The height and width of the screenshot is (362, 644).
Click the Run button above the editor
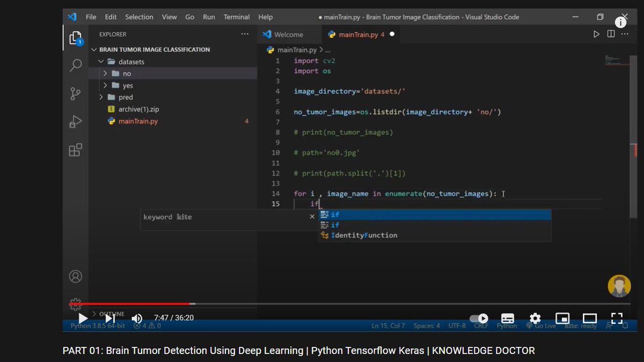(x=596, y=33)
